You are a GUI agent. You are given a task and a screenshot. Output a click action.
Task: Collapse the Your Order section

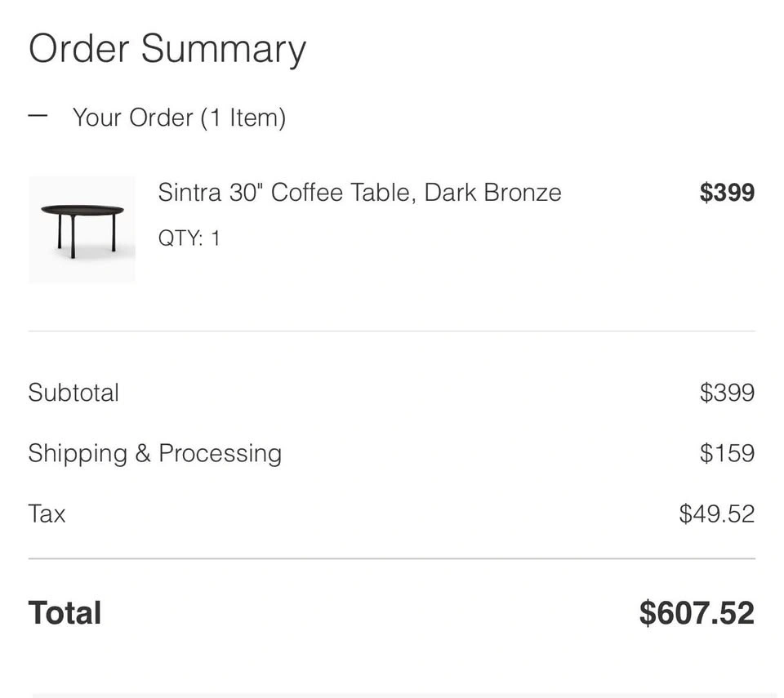tap(38, 116)
